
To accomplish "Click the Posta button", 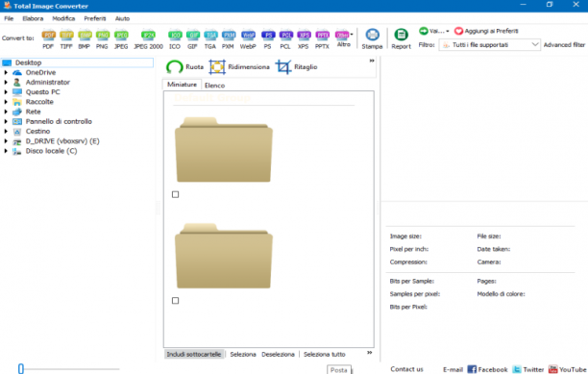I will point(338,370).
